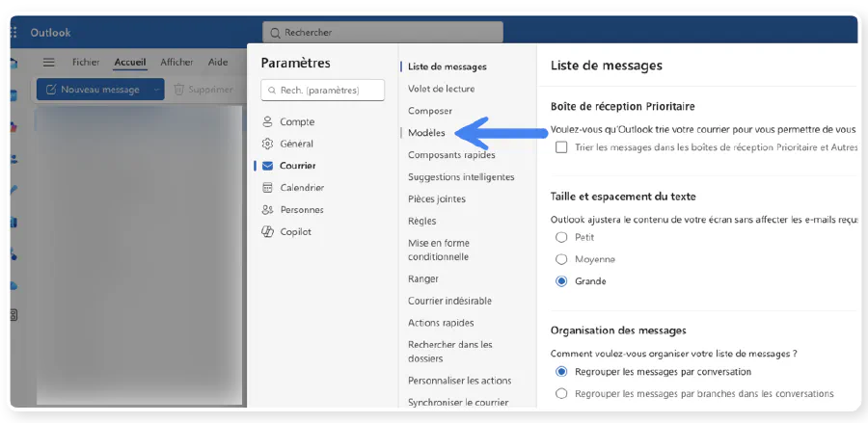Enable Trier les messages Prioritaire checkbox

(x=561, y=147)
